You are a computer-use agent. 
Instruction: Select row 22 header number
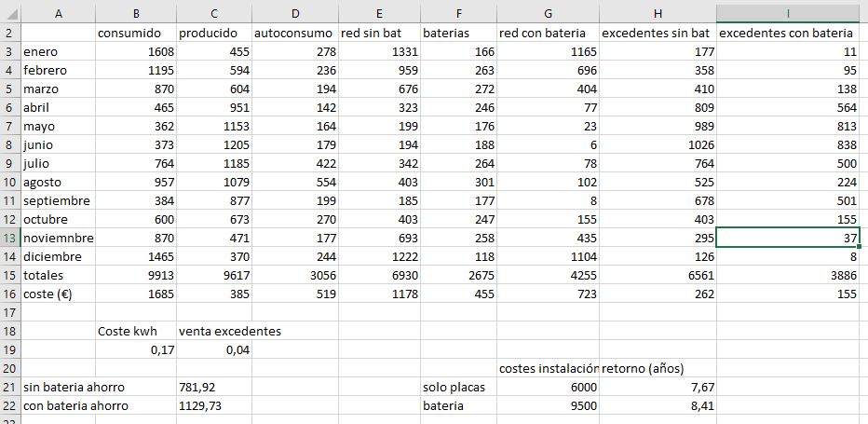10,405
